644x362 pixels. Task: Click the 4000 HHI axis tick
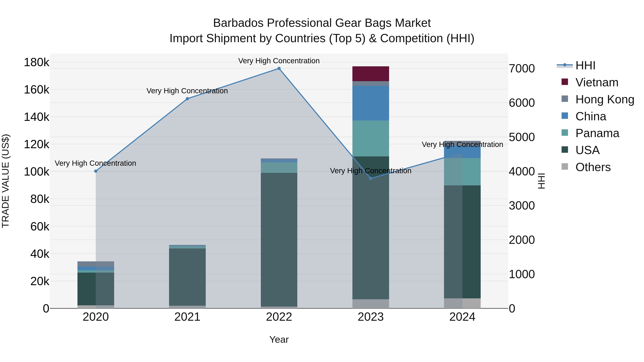522,172
